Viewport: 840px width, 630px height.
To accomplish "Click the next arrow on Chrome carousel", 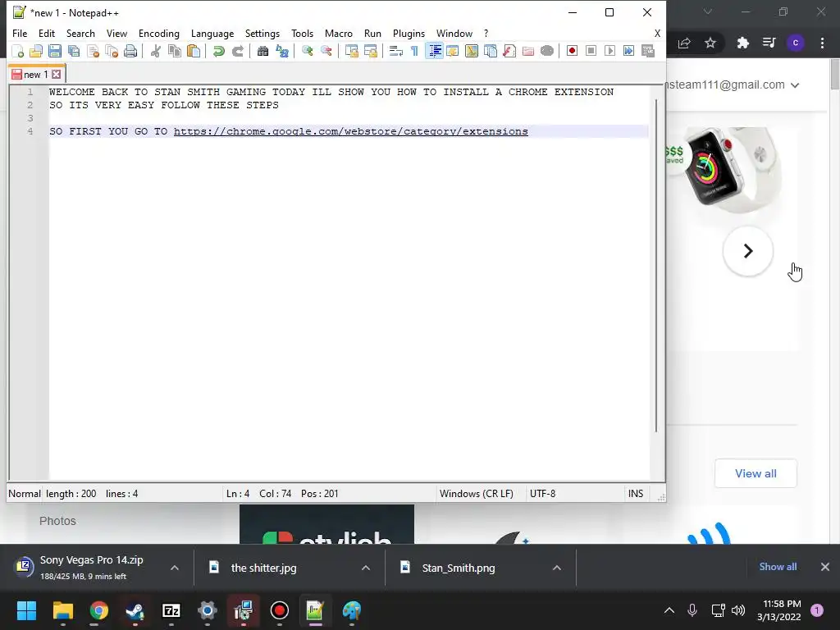I will (x=748, y=251).
